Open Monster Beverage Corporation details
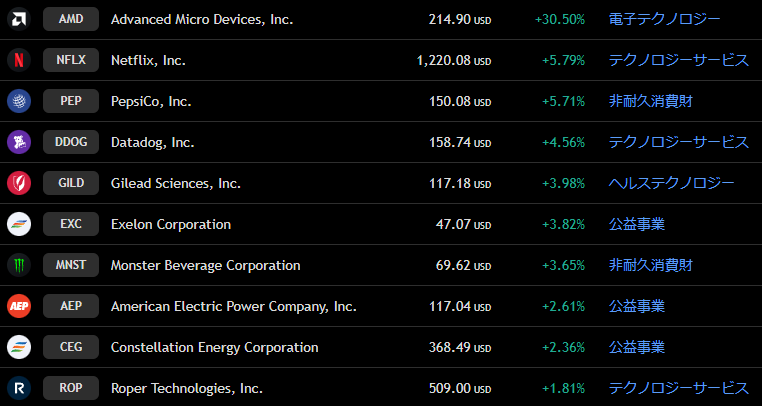Image resolution: width=762 pixels, height=406 pixels. (x=205, y=265)
